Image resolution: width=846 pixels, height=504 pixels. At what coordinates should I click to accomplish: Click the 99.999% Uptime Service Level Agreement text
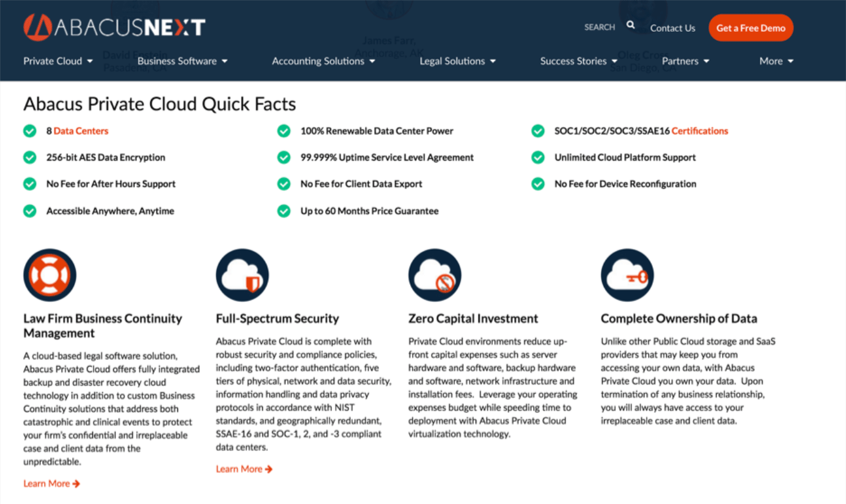click(387, 158)
